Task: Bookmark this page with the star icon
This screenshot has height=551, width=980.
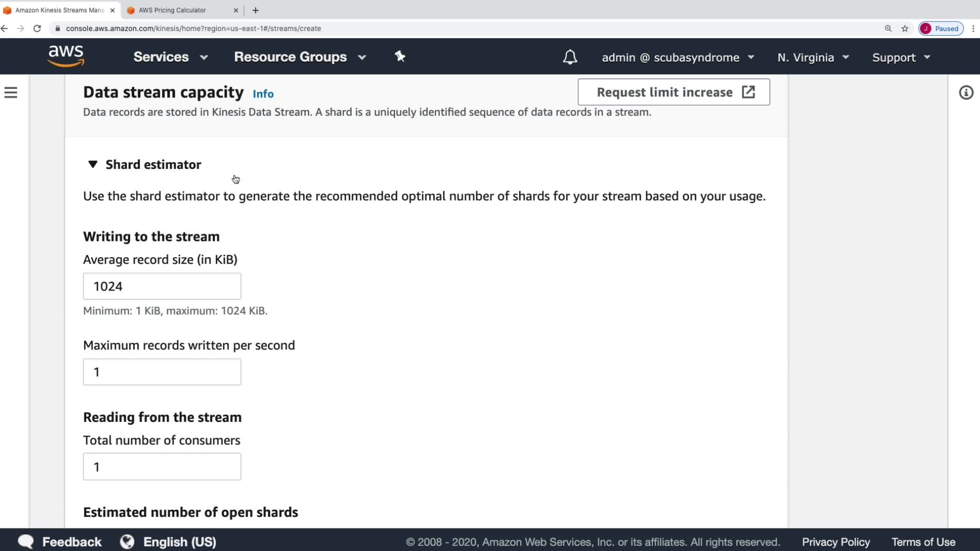Action: [905, 28]
